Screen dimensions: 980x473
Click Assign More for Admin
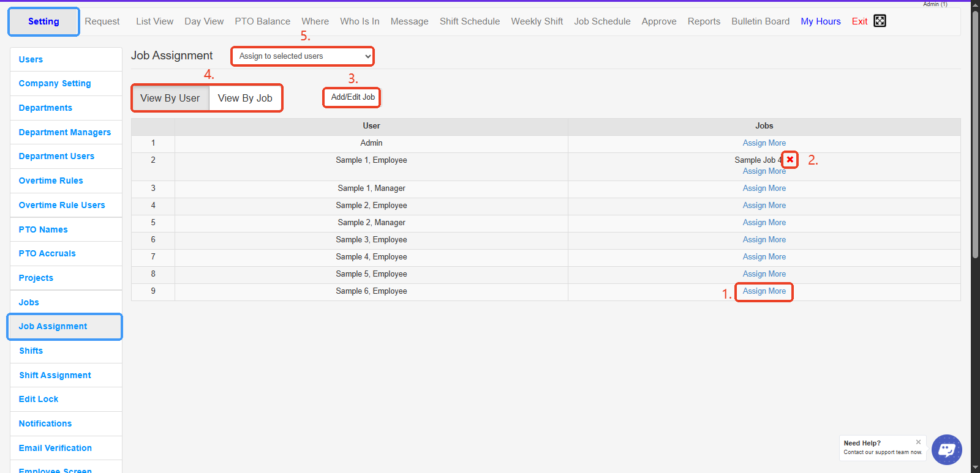pyautogui.click(x=764, y=143)
